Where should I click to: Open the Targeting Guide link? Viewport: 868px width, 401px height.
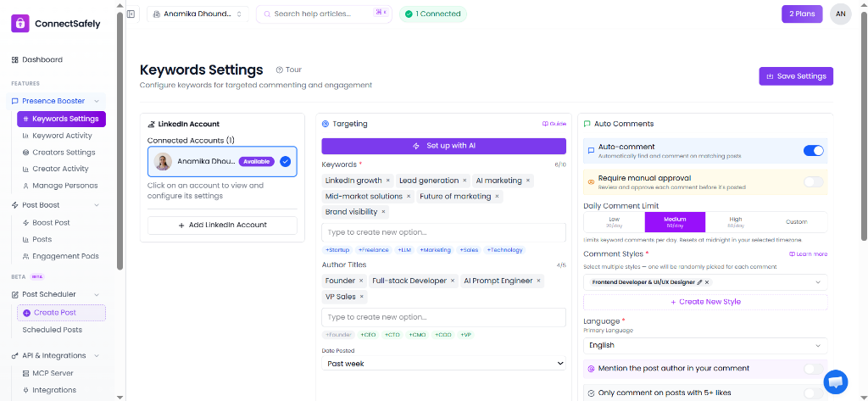coord(554,124)
